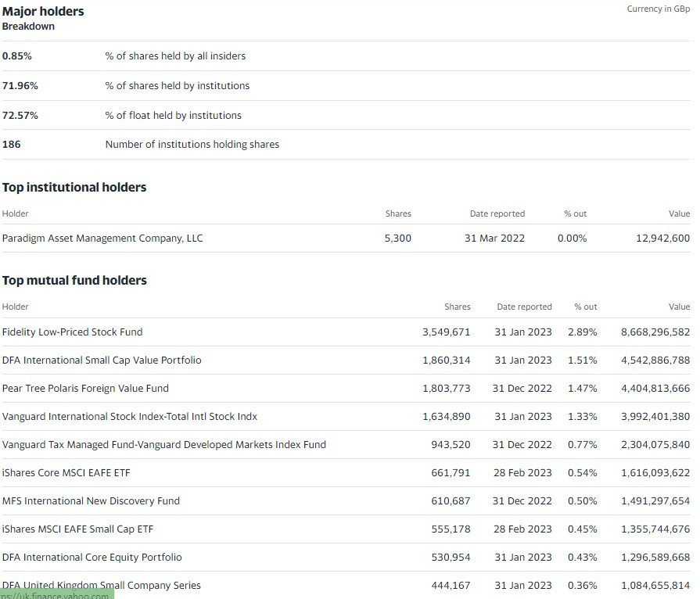Select the 8,668,296,582 value
Viewport: 700px width, 599px height.
(655, 332)
